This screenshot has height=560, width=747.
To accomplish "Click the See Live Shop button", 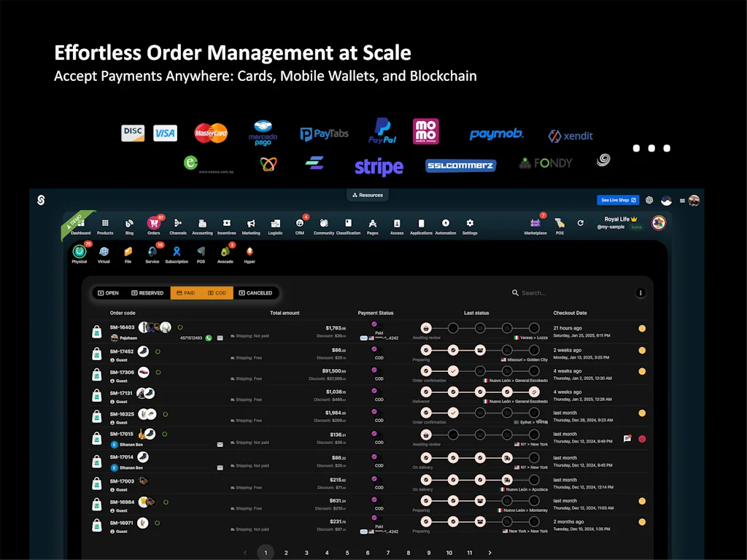I will (617, 200).
